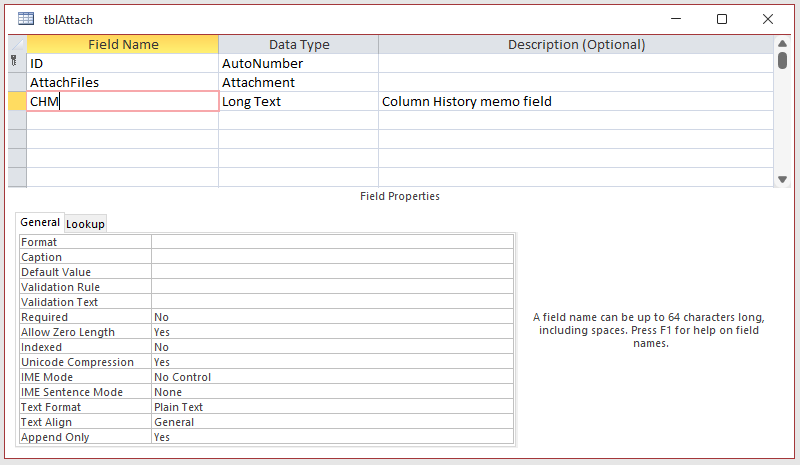Viewport: 800px width, 465px height.
Task: Open the IME Mode No Control value
Action: (x=332, y=377)
